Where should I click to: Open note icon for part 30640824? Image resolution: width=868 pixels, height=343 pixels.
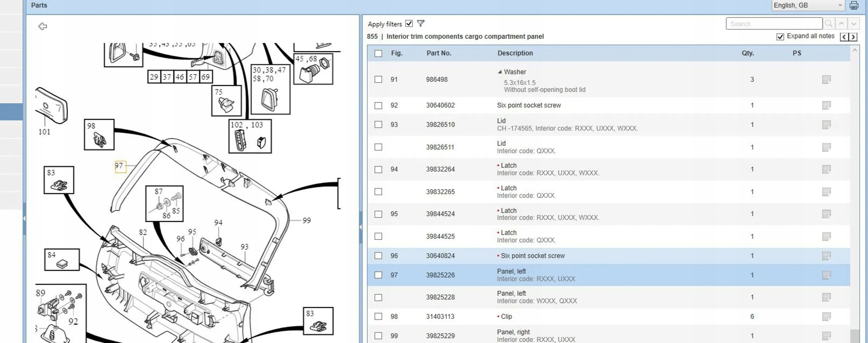[826, 256]
